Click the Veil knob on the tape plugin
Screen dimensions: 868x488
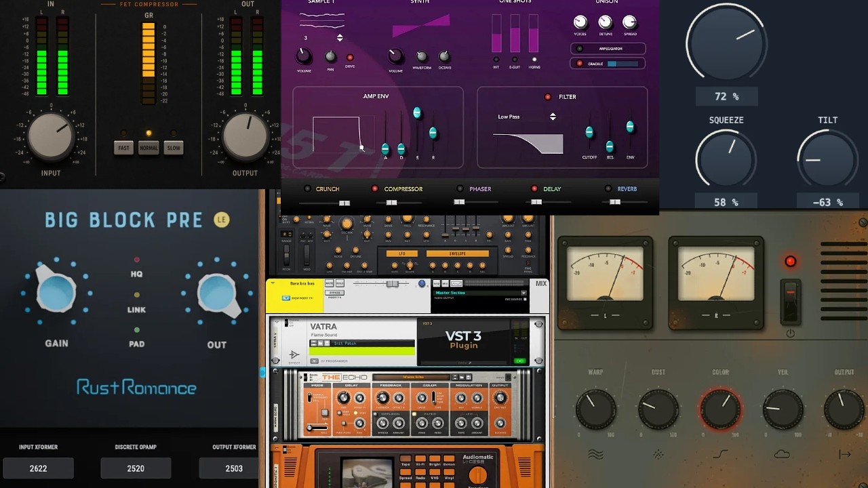tap(783, 409)
